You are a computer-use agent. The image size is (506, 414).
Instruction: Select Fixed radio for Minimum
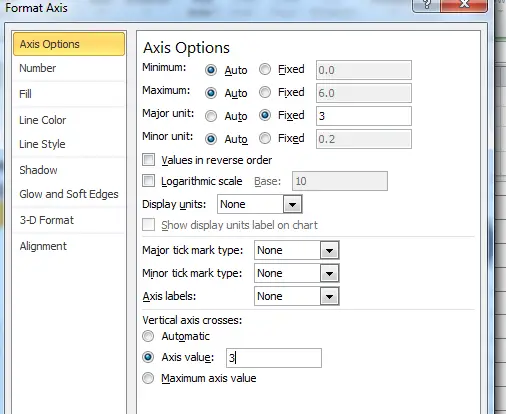(265, 69)
